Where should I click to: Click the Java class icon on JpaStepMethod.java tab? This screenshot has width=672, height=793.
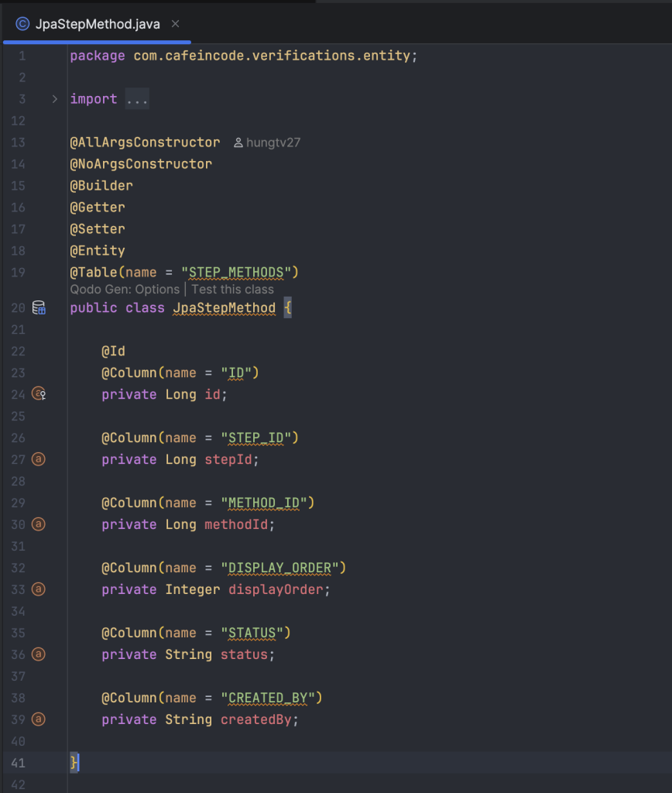tap(22, 24)
